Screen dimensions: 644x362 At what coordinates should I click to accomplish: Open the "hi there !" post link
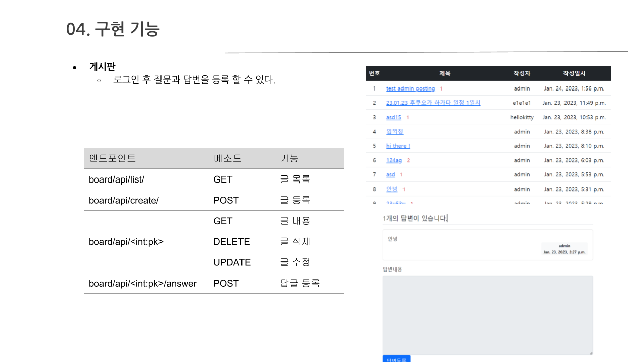[x=397, y=146]
